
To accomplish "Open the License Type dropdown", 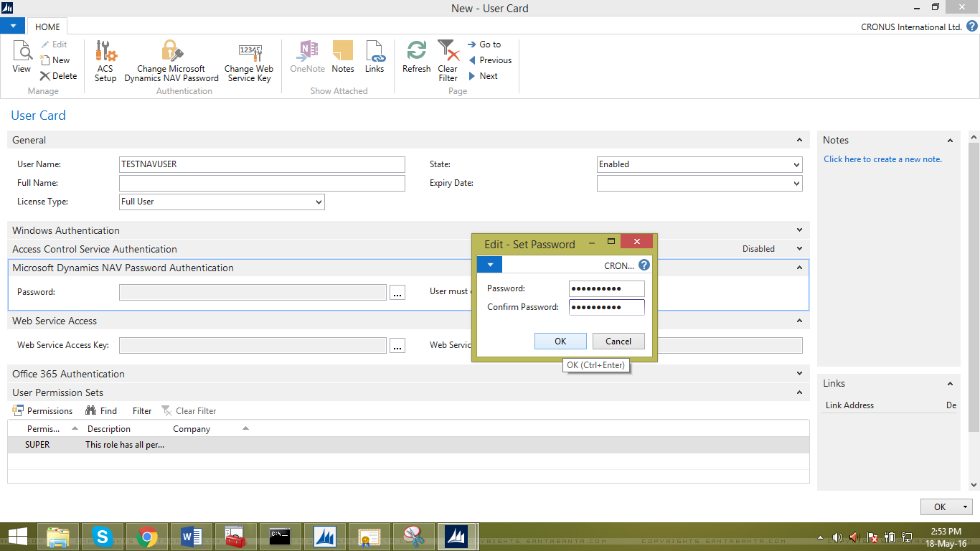I will tap(318, 202).
